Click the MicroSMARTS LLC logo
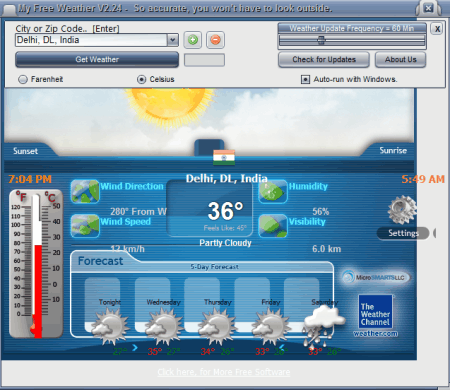The image size is (450, 390). [376, 277]
